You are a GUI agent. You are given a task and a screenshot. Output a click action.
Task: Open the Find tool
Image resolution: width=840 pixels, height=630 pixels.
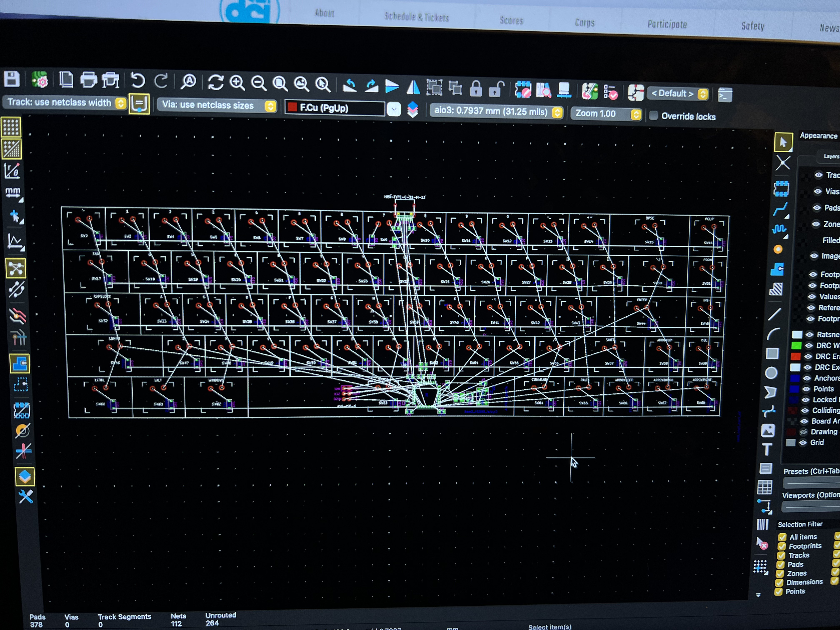pyautogui.click(x=188, y=82)
